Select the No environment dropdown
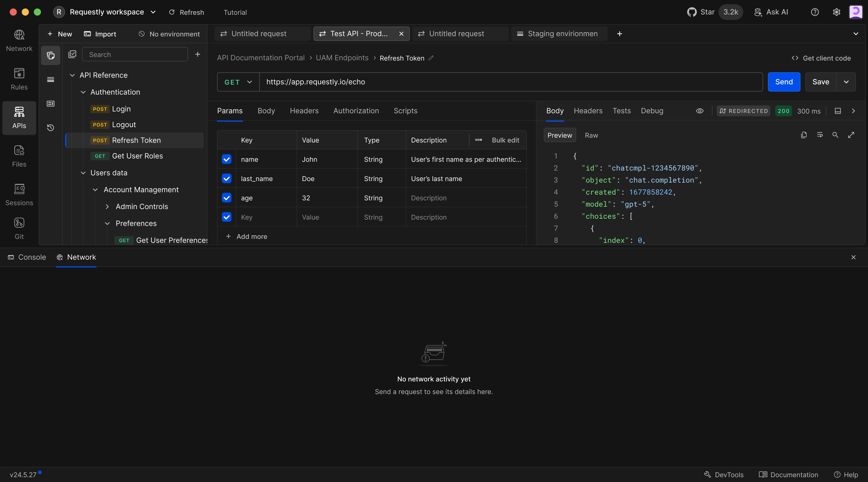Image resolution: width=868 pixels, height=482 pixels. point(169,34)
